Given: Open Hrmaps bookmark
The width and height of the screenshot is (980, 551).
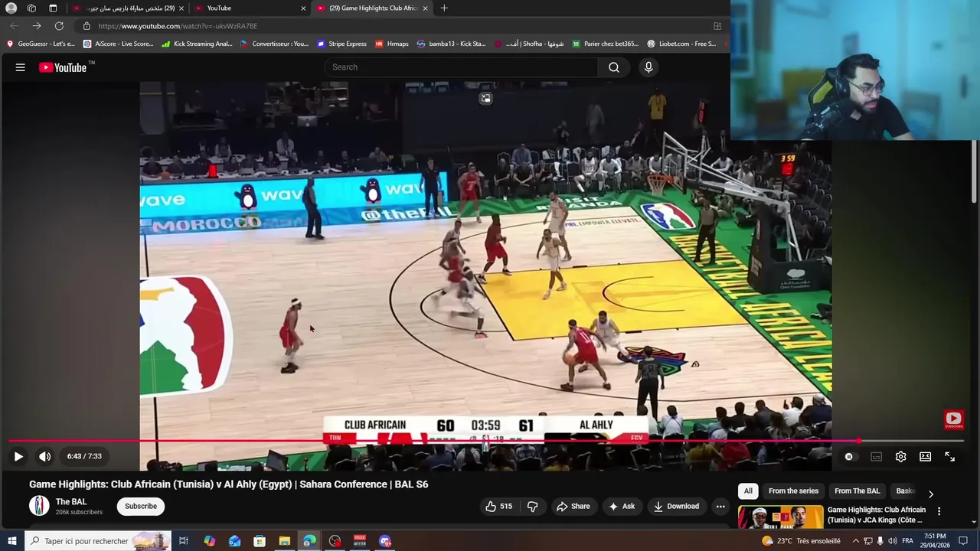Looking at the screenshot, I should (x=391, y=44).
